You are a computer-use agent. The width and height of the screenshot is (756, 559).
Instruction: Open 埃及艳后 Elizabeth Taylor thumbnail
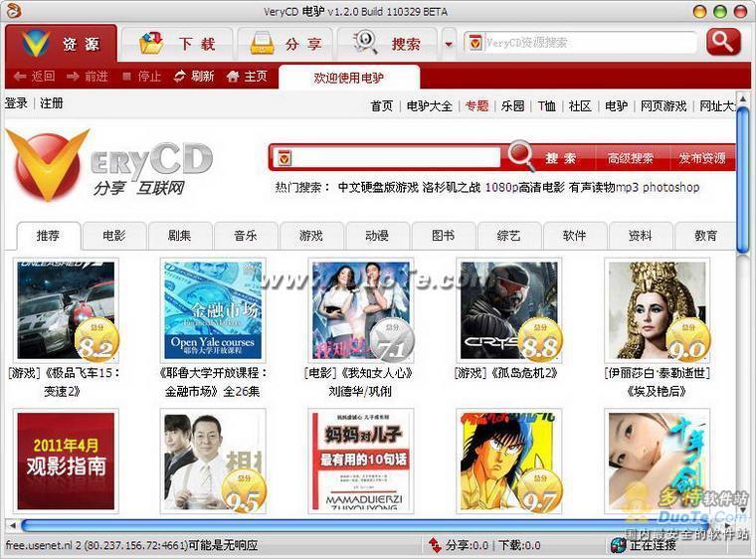657,310
